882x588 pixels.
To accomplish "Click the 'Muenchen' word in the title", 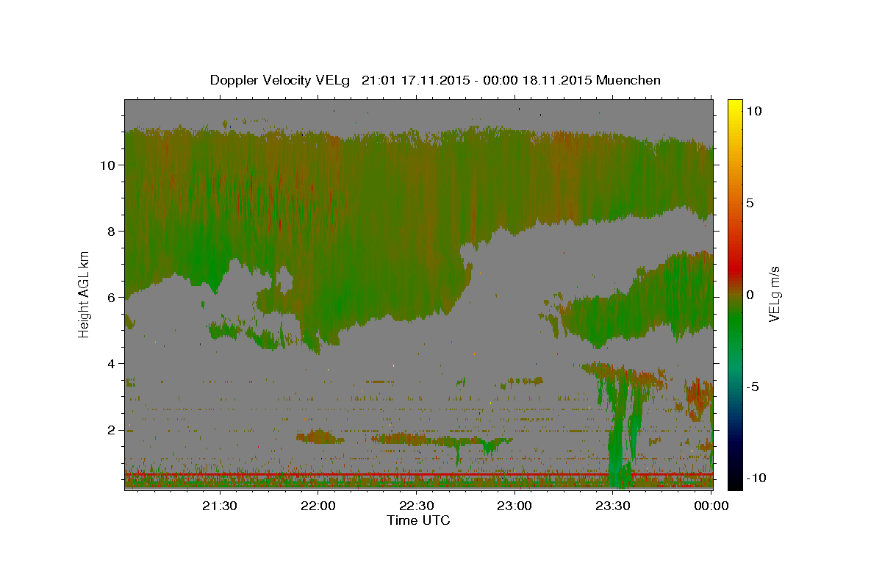I will [628, 80].
